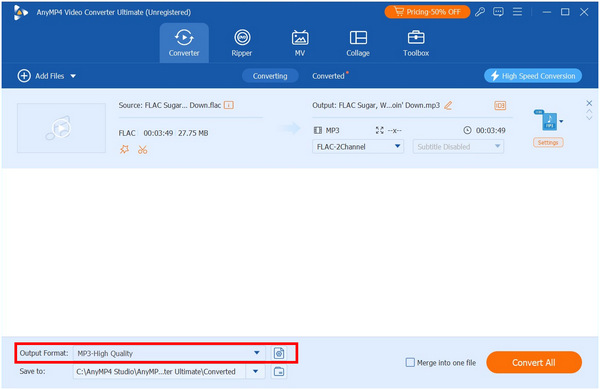Click the Save to path field
This screenshot has height=390, width=600.
pyautogui.click(x=159, y=371)
